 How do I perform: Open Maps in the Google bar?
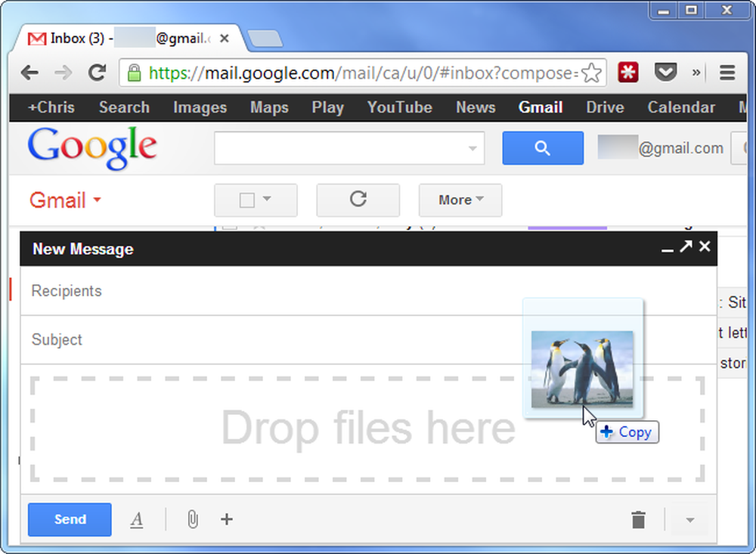(269, 107)
